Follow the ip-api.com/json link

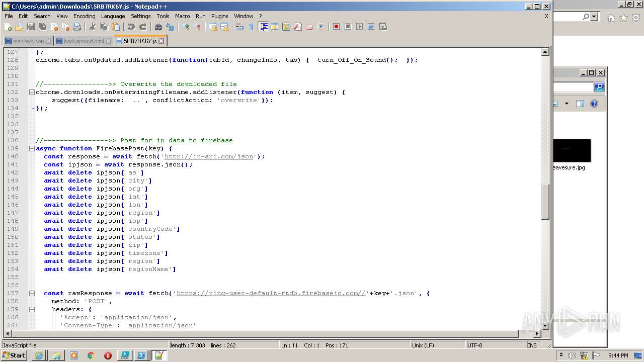click(209, 156)
